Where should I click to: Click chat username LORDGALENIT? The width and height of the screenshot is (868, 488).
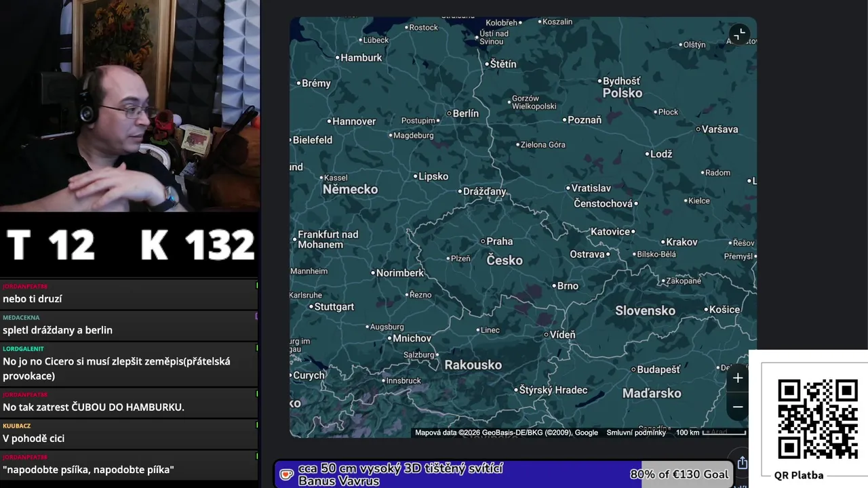point(23,349)
